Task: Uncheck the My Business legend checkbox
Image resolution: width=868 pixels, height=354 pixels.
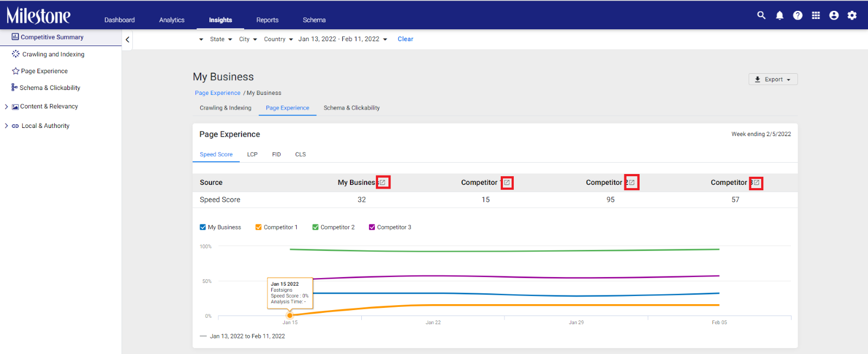Action: coord(203,227)
